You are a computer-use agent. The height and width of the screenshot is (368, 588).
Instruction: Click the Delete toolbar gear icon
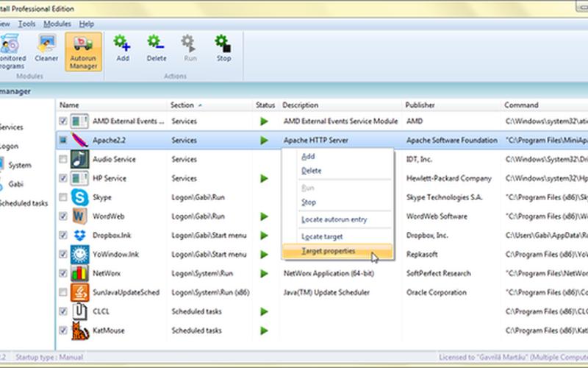(x=156, y=43)
